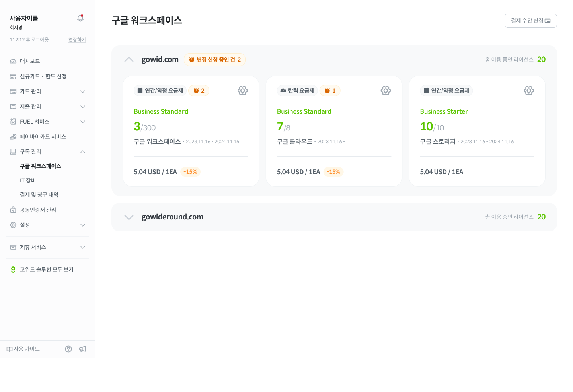This screenshot has height=392, width=573.
Task: Click the 연간/약정 요금제 tag on Business Starter card
Action: tap(446, 91)
